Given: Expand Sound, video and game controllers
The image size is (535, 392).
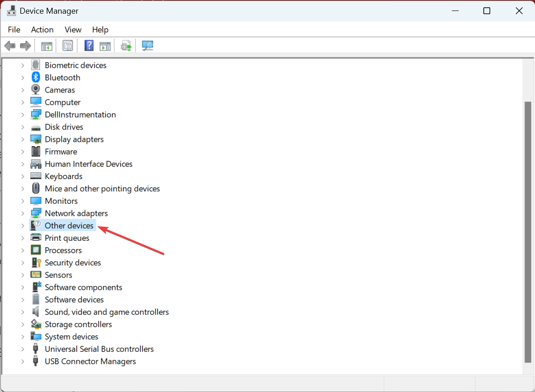Looking at the screenshot, I should coord(23,312).
